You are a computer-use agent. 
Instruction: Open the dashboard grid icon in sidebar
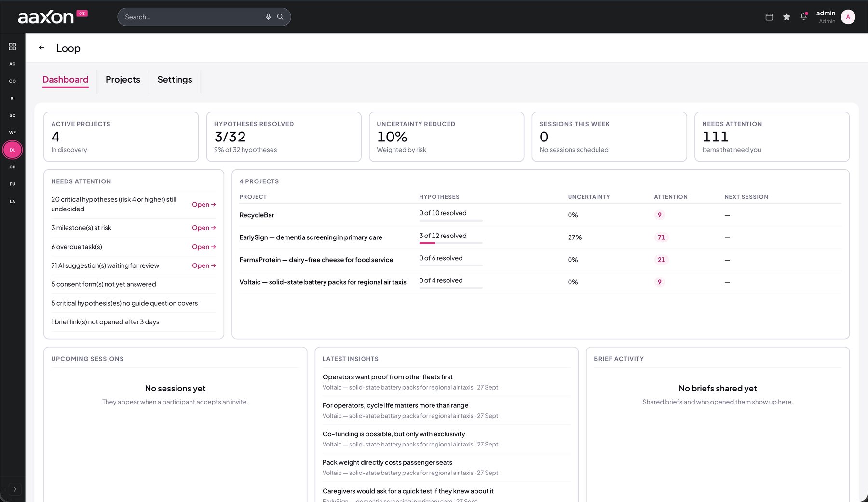pos(13,46)
